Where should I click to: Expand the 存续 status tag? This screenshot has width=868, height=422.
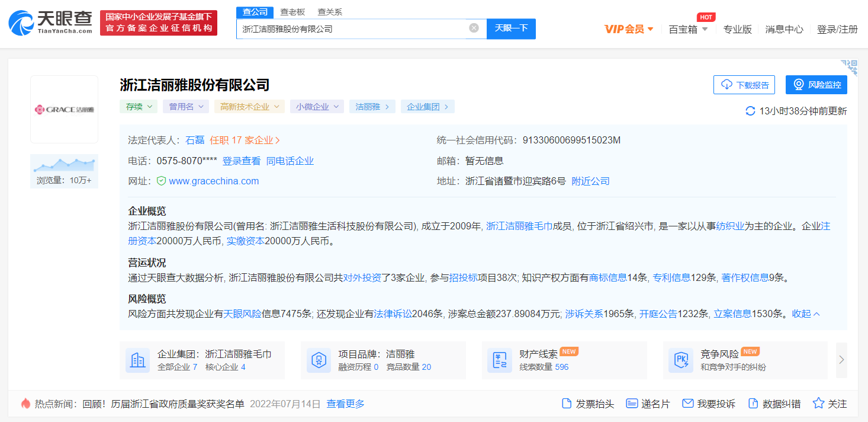tap(139, 107)
